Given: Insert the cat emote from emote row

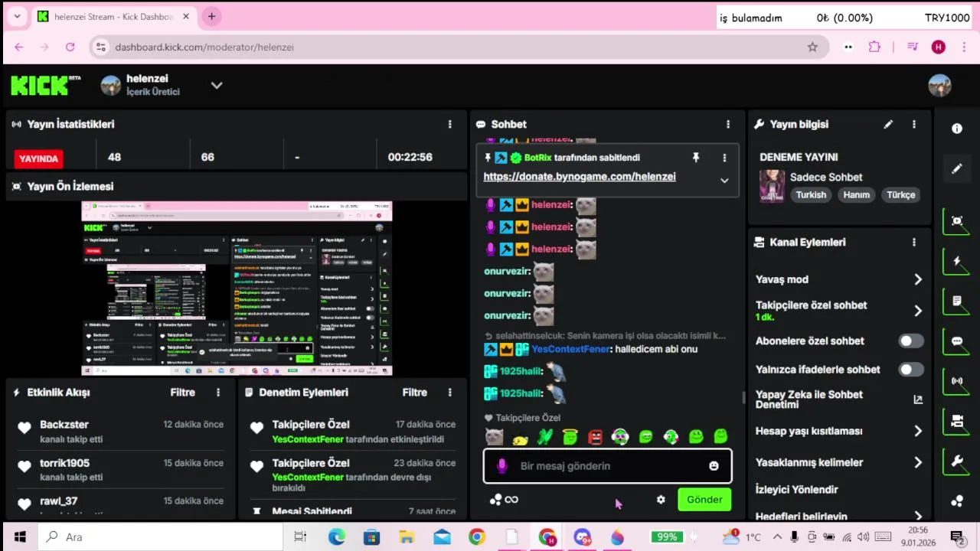Looking at the screenshot, I should pos(495,437).
